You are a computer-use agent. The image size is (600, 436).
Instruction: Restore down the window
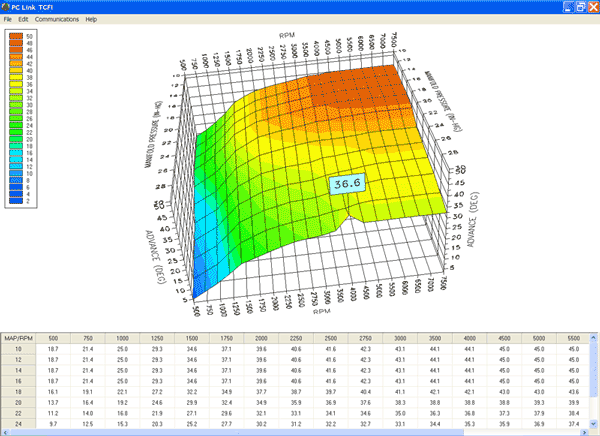[x=580, y=6]
